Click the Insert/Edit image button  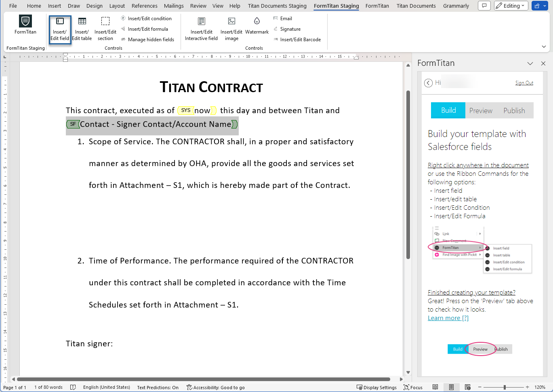[x=231, y=30]
